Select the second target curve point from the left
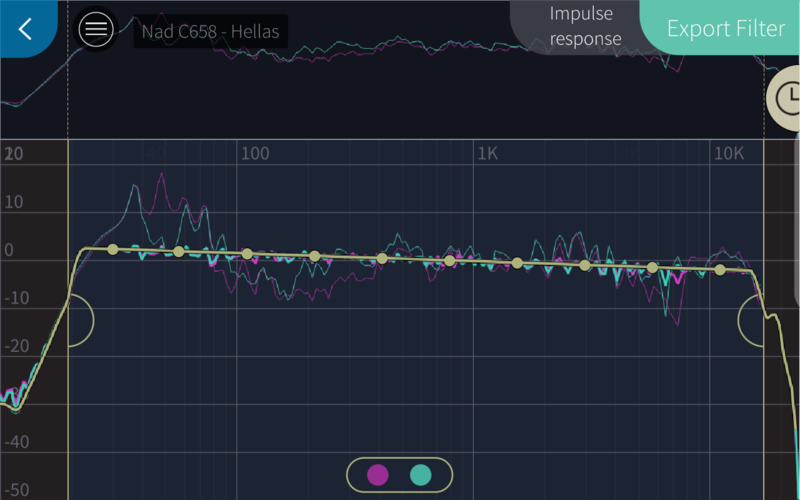Viewport: 800px width, 500px height. 179,252
